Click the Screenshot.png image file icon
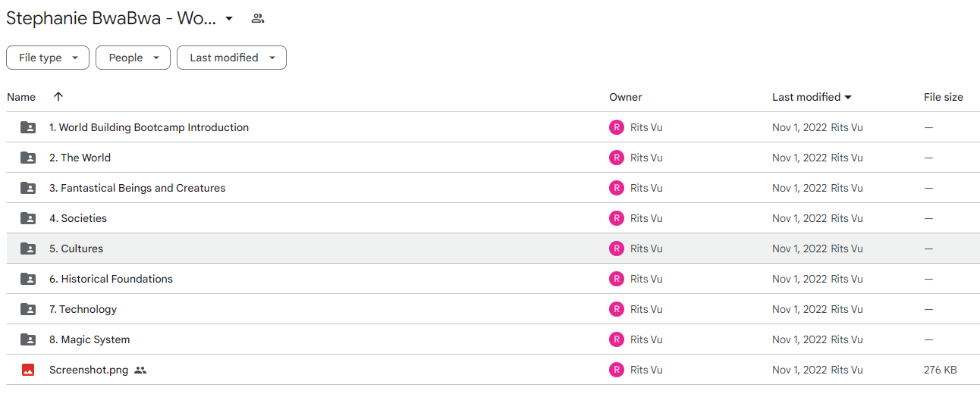The height and width of the screenshot is (397, 980). coord(28,370)
